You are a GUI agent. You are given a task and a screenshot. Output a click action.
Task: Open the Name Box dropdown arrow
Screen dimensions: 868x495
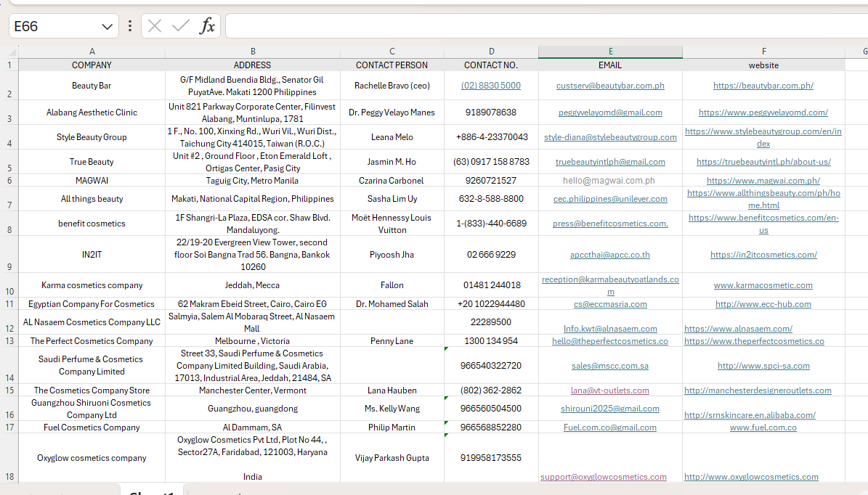tap(107, 27)
